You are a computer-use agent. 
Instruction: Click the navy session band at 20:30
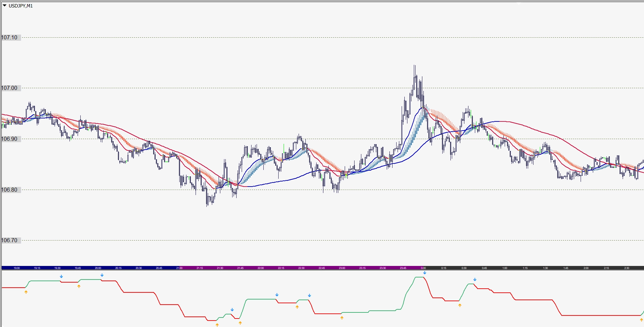coord(139,268)
